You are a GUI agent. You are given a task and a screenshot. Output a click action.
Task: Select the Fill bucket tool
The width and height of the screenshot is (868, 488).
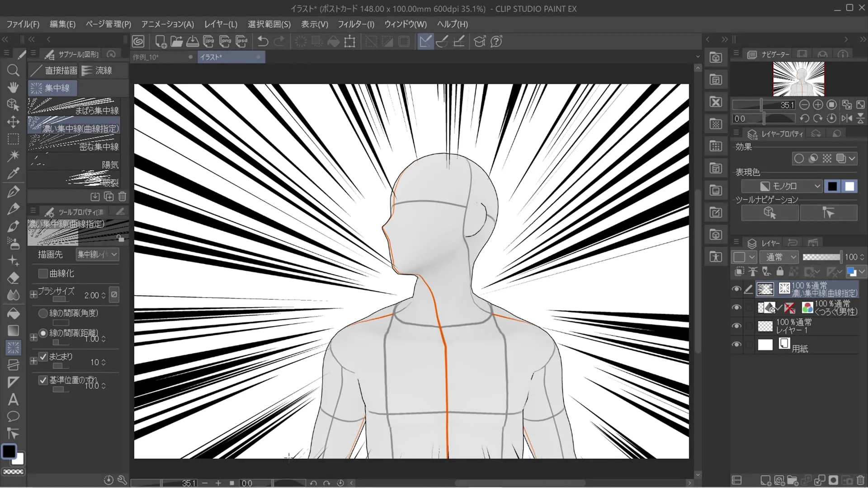pos(13,313)
